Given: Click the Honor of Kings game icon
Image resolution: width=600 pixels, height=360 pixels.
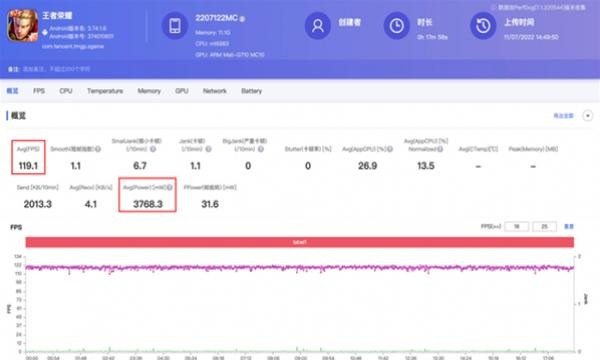Looking at the screenshot, I should (23, 26).
